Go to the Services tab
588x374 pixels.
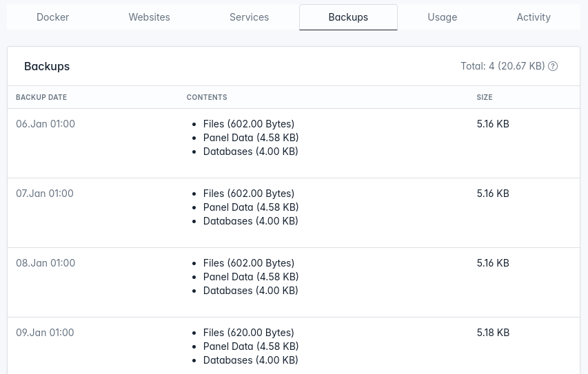click(249, 17)
